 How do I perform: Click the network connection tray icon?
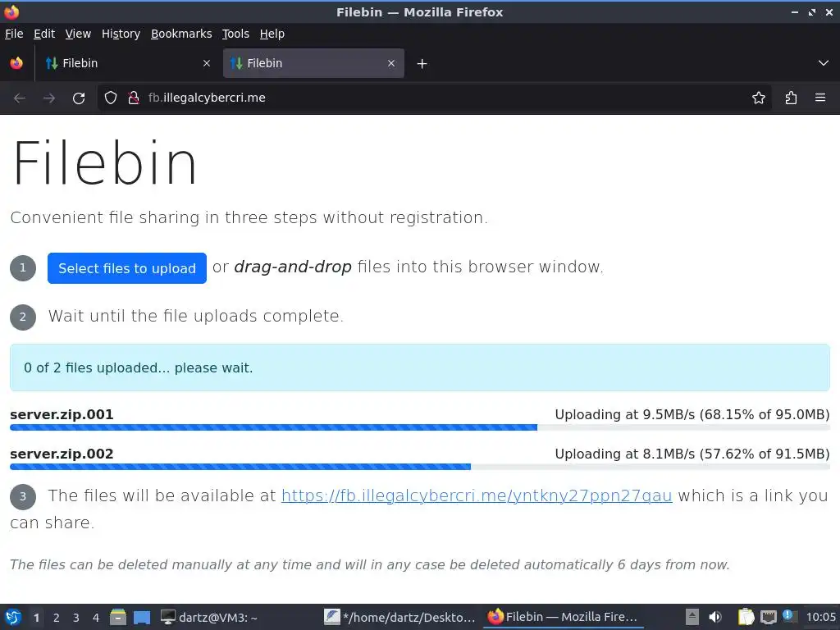(x=769, y=617)
